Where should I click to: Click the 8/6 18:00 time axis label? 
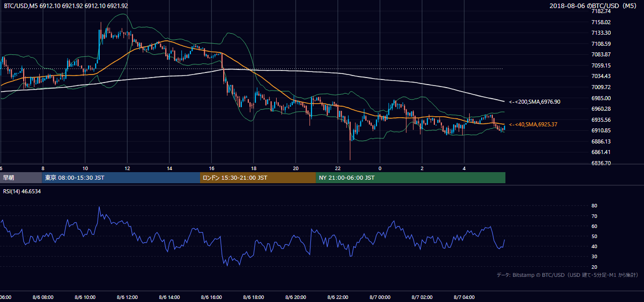point(253,297)
